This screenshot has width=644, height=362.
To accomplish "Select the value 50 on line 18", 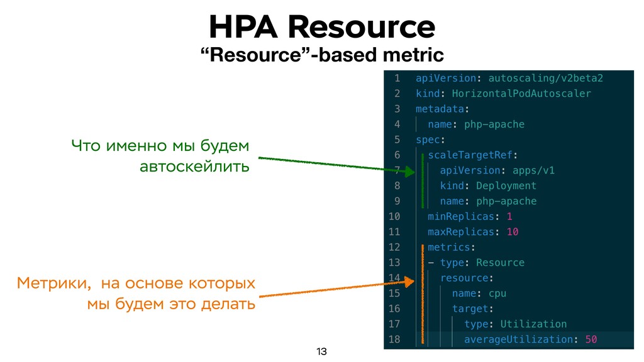I will point(591,339).
